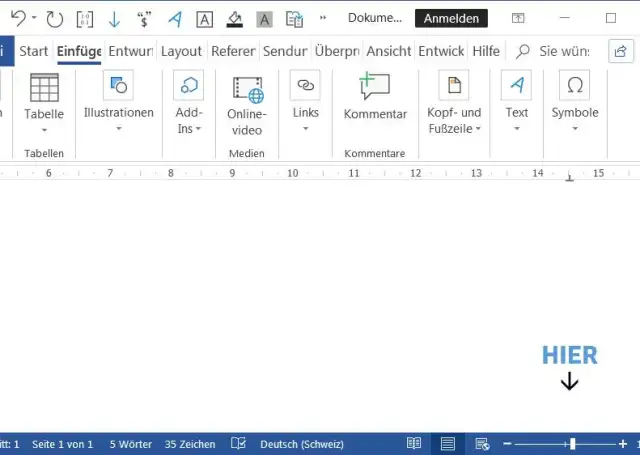Click the text box icon in quick access toolbar

coord(204,19)
